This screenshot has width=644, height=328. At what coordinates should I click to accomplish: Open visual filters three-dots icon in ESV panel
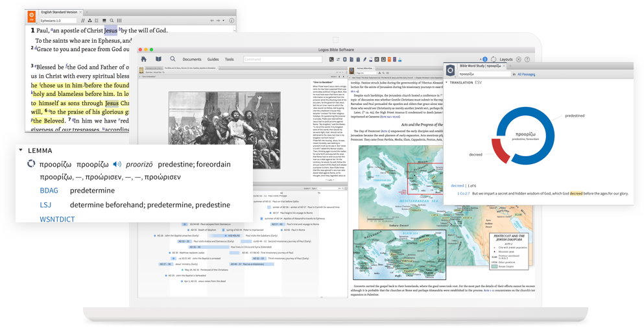pos(90,21)
